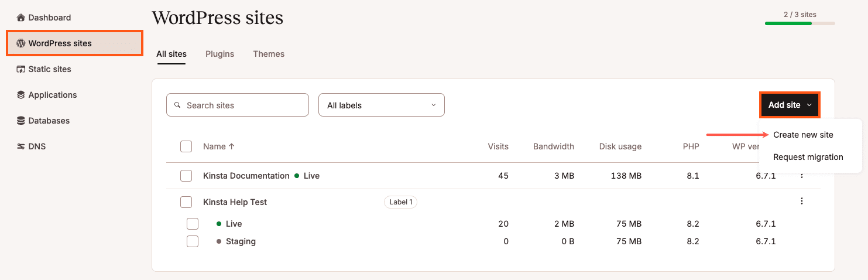Screen dimensions: 868x280
Task: Choose Create new site menu option
Action: pyautogui.click(x=803, y=135)
